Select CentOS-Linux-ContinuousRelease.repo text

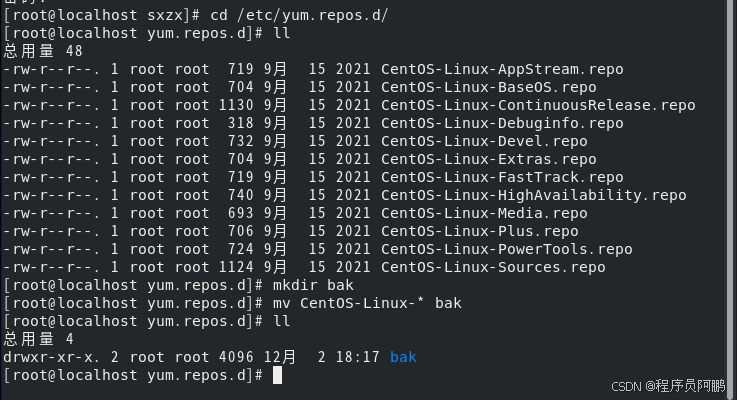point(538,105)
